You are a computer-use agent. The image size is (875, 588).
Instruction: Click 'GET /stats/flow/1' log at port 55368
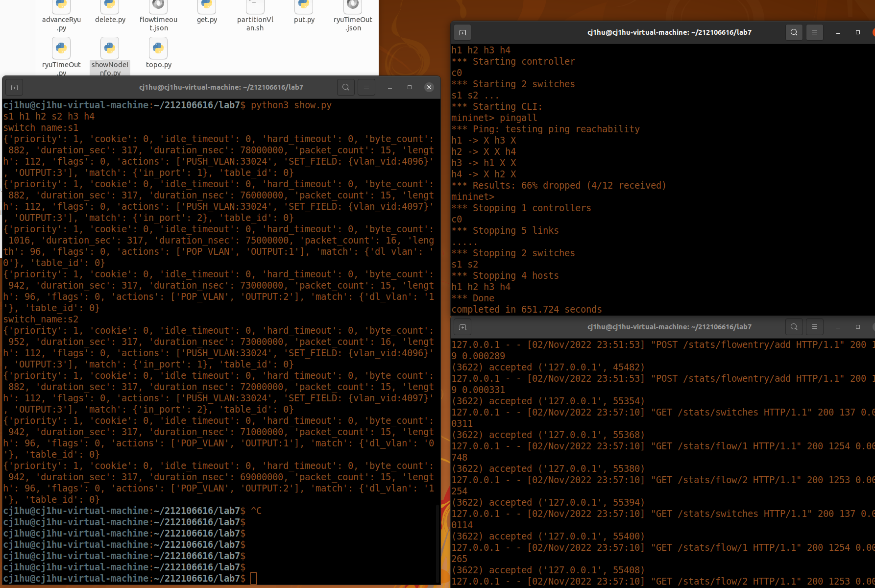click(663, 446)
